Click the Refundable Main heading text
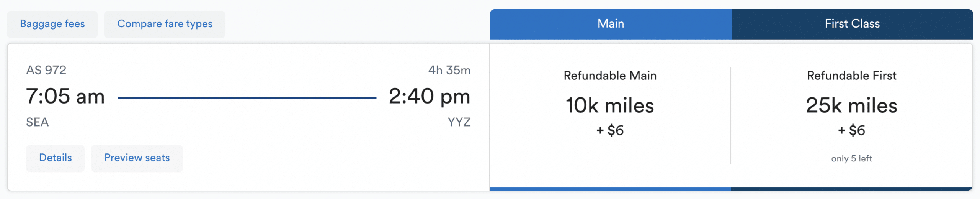This screenshot has width=980, height=199. tap(610, 76)
